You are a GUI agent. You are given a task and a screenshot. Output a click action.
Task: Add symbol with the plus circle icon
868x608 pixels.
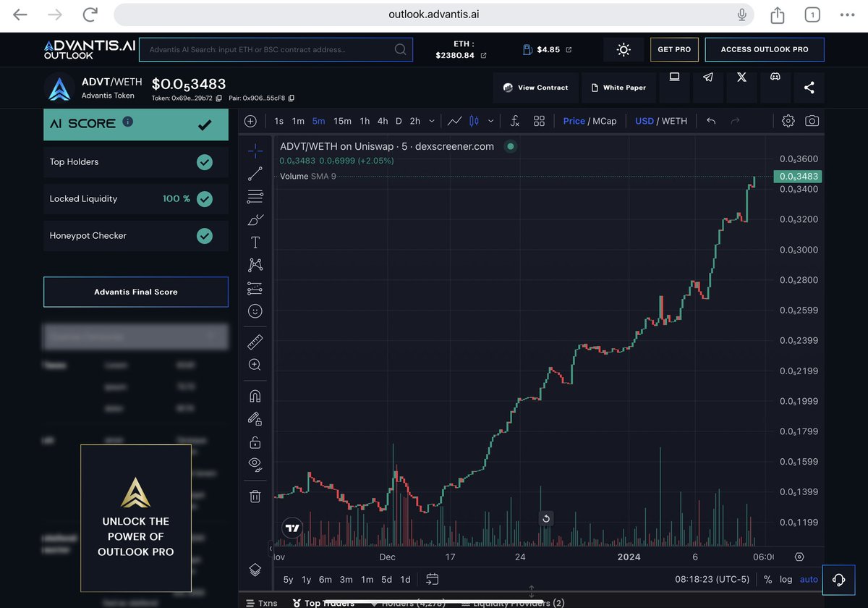250,121
